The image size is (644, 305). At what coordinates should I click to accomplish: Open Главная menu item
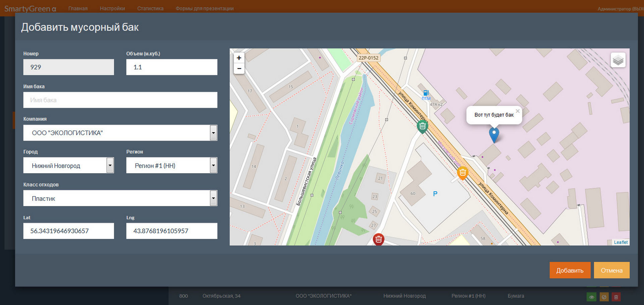tap(78, 8)
